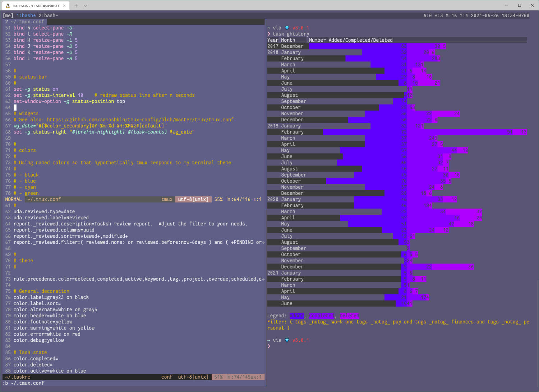539x392 pixels.
Task: Click the vim tab label ~/.tmux.conf
Action: (28, 22)
